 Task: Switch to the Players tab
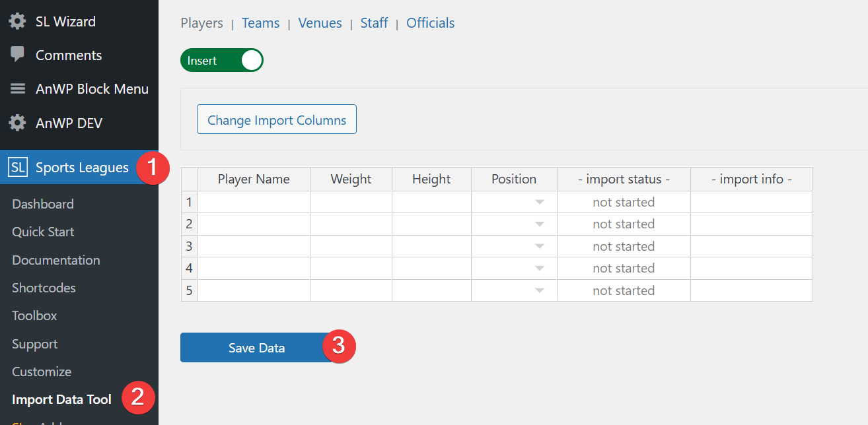(202, 23)
